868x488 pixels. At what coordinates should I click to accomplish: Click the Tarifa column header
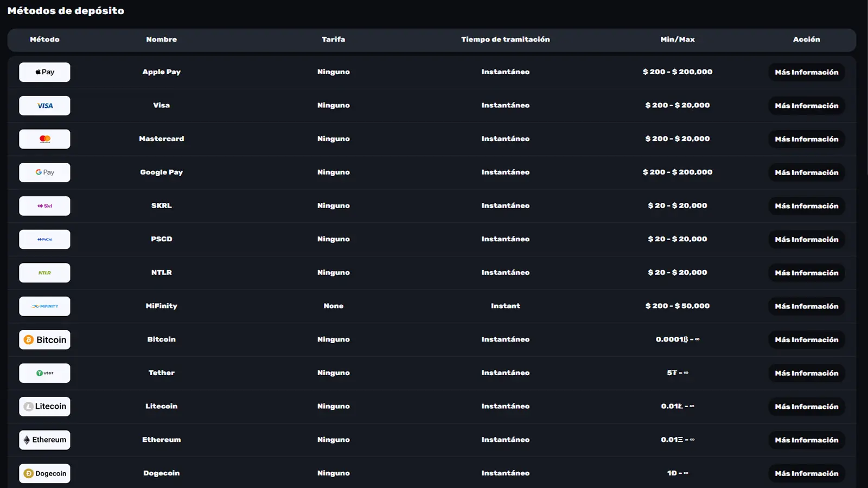pyautogui.click(x=333, y=39)
